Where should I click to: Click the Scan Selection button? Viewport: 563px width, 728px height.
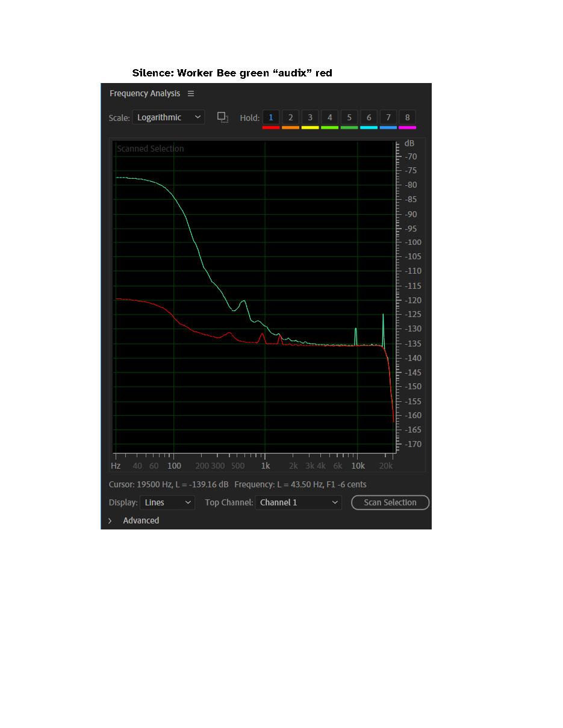(390, 502)
